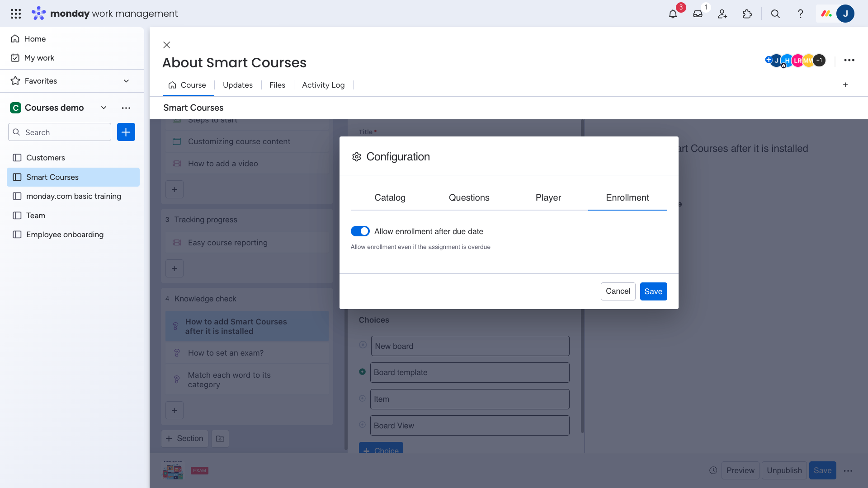Open user profile avatar J
Image resolution: width=868 pixels, height=488 pixels.
[845, 14]
